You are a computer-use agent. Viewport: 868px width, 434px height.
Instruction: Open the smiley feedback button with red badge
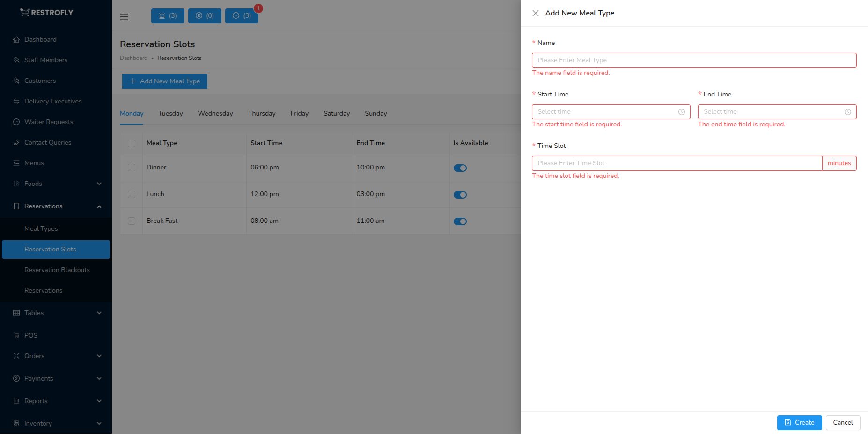242,15
